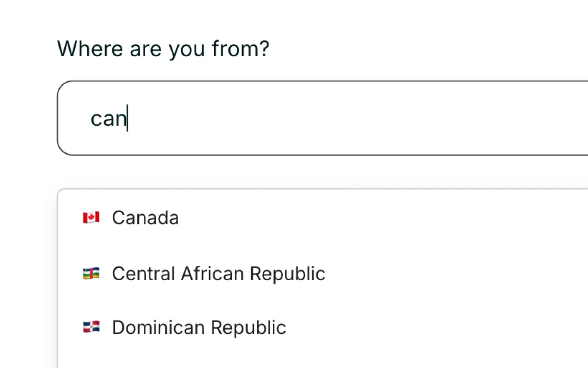588x368 pixels.
Task: Click the 'Where are you from?' heading
Action: 164,48
